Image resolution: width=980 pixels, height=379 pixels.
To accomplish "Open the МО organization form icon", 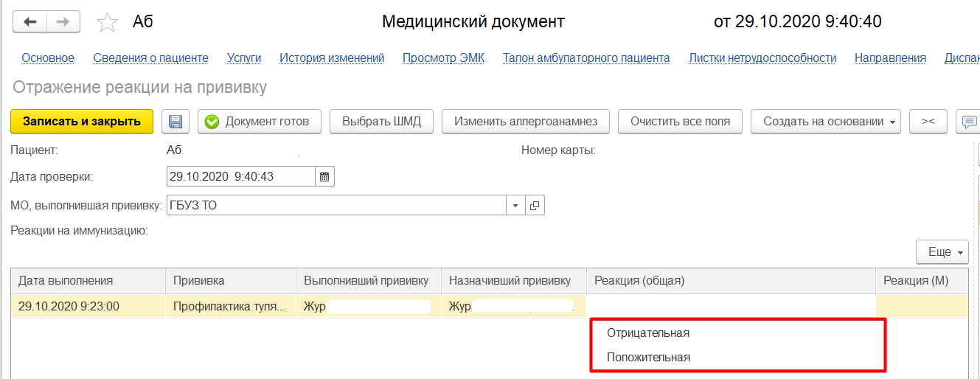I will [535, 206].
